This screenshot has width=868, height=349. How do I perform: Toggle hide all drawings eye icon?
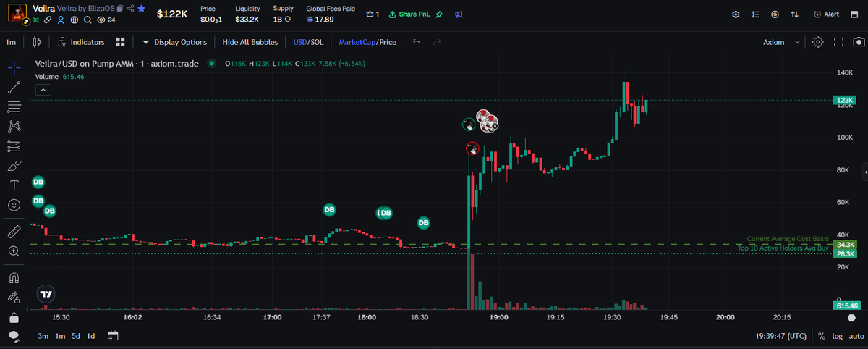tap(14, 335)
